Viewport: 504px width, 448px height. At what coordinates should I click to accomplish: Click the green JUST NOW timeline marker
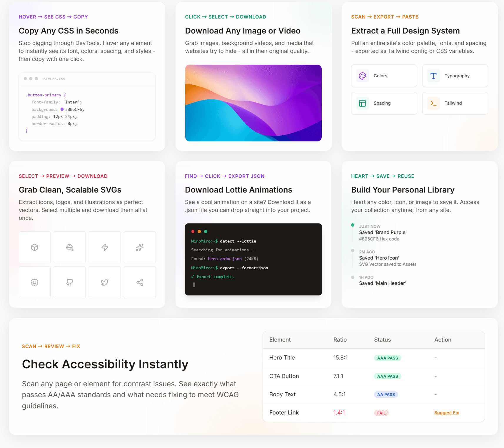[x=353, y=225]
